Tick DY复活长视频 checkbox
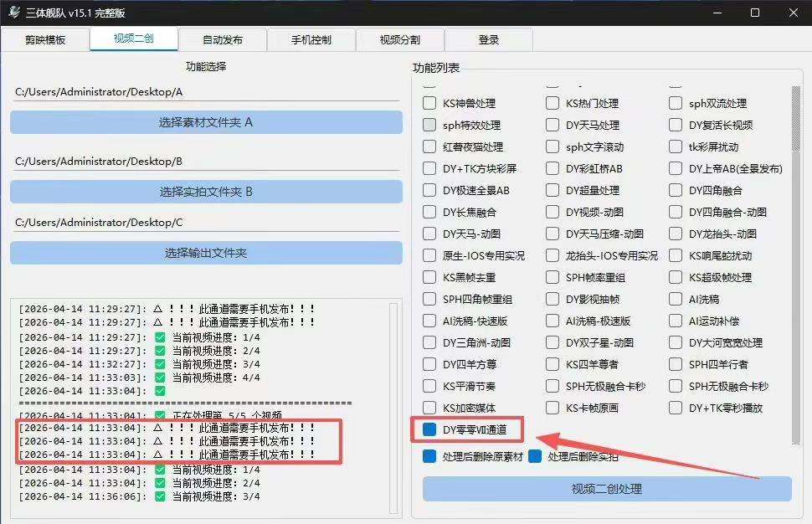The image size is (812, 524). (x=676, y=125)
